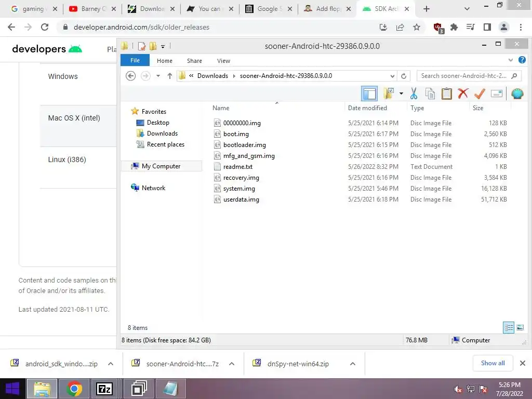Viewport: 532px width, 399px height.
Task: Open Customize Quick Access Toolbar dropdown
Action: 163,46
